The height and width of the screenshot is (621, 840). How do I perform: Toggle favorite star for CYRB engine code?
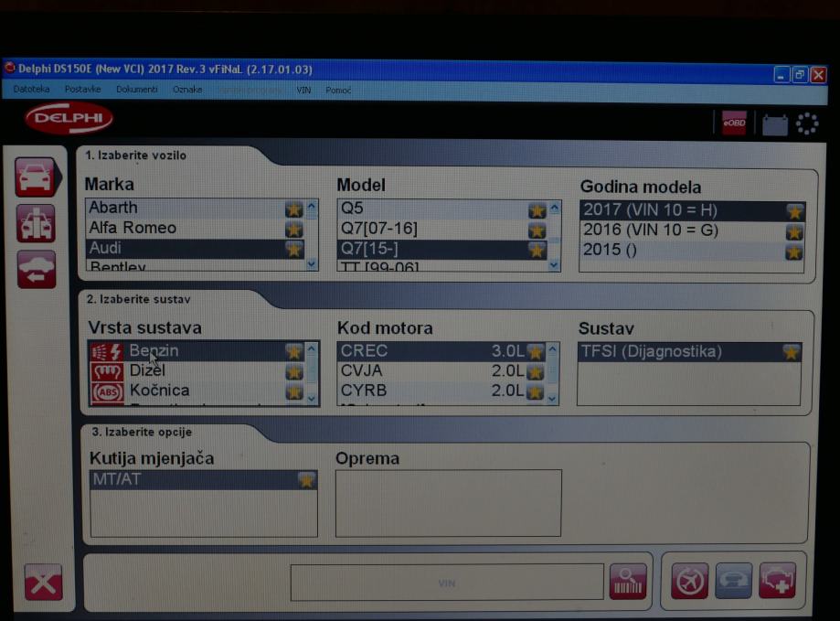pos(535,391)
